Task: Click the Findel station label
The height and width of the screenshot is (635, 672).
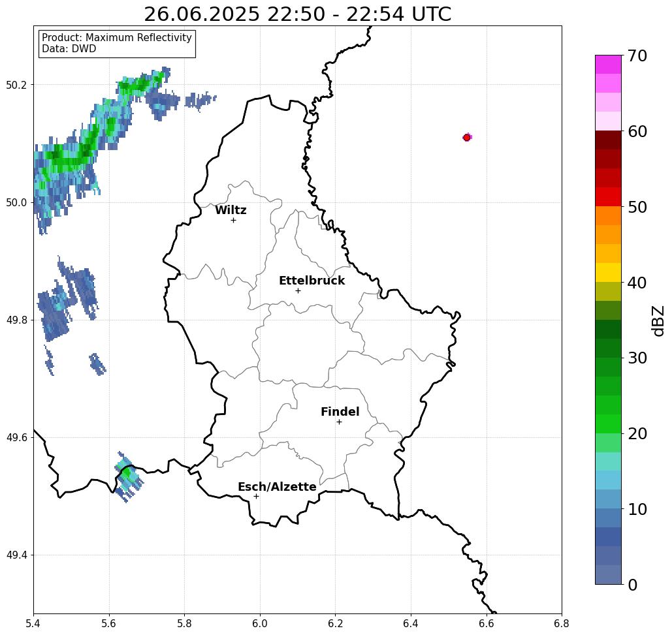Action: (340, 412)
